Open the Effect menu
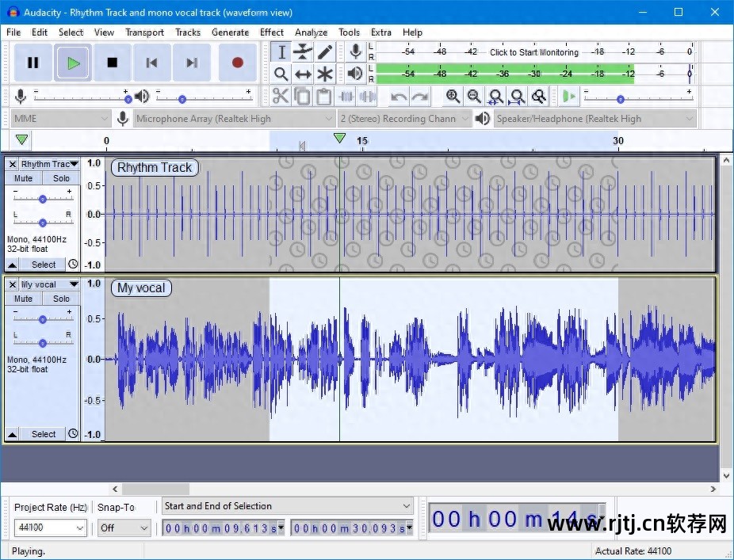734x560 pixels. point(271,32)
